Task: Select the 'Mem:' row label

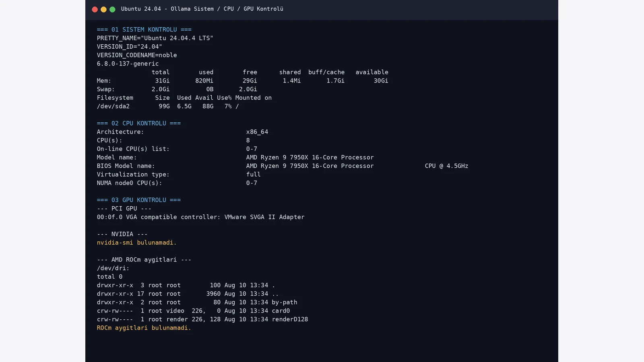Action: (x=104, y=81)
